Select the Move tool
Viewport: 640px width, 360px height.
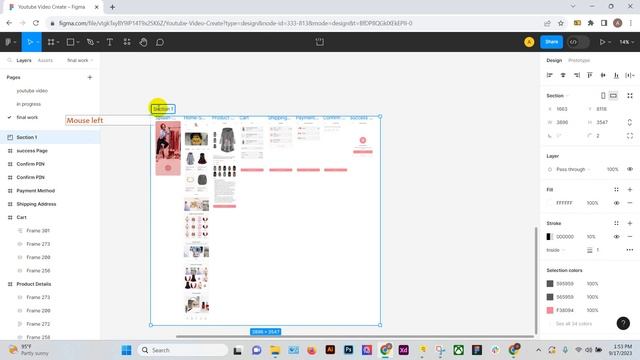[29, 42]
